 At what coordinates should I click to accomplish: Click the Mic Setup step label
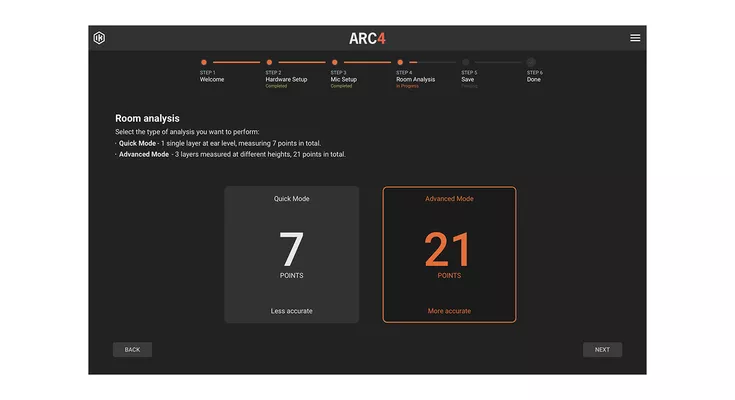point(344,79)
